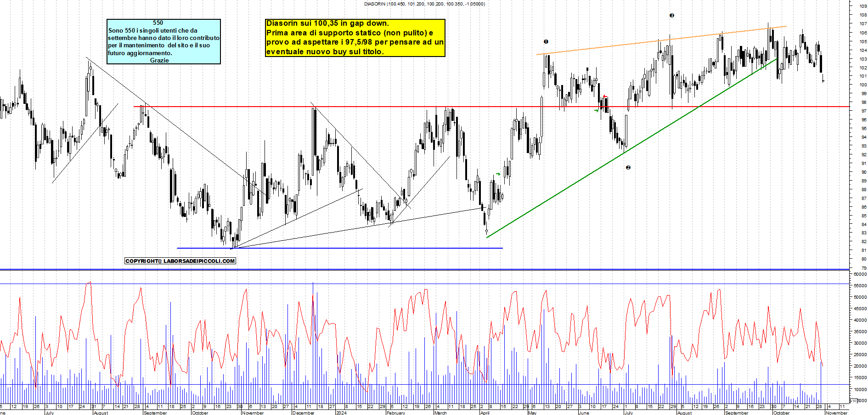This screenshot has width=868, height=415.
Task: Click the COPYRIGHT LABORSADEIPICCOLI.COM label
Action: click(x=180, y=261)
